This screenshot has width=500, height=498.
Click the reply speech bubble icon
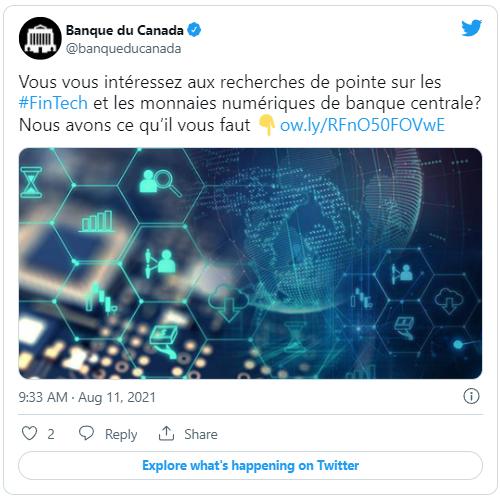pos(86,433)
